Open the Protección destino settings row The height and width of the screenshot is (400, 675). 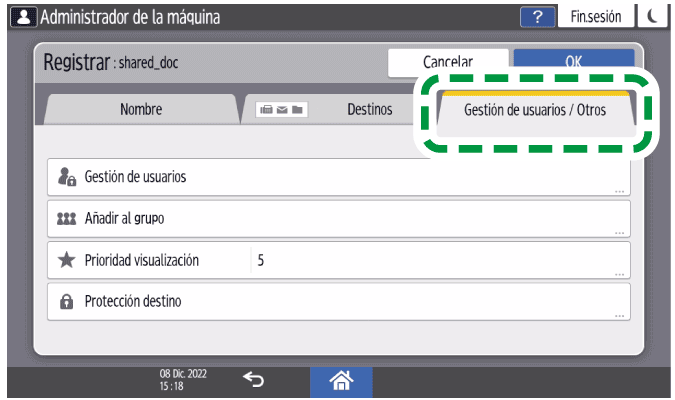[x=338, y=301]
